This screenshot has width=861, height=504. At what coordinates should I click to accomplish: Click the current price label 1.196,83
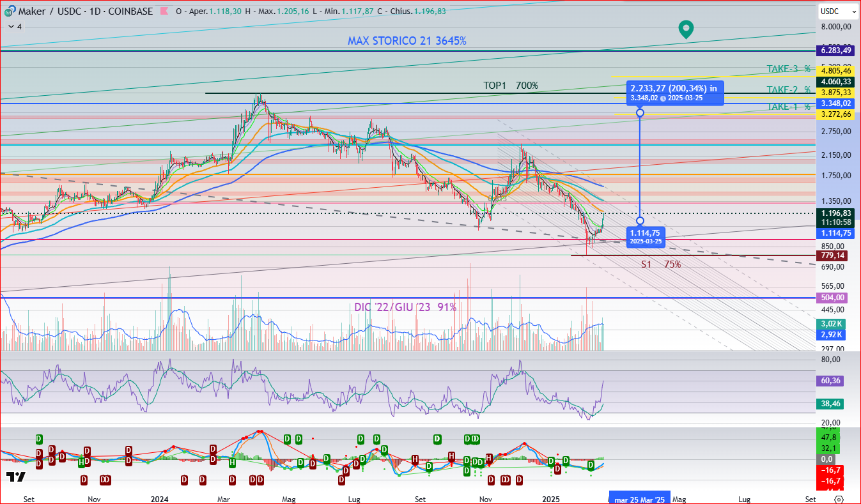tap(836, 213)
